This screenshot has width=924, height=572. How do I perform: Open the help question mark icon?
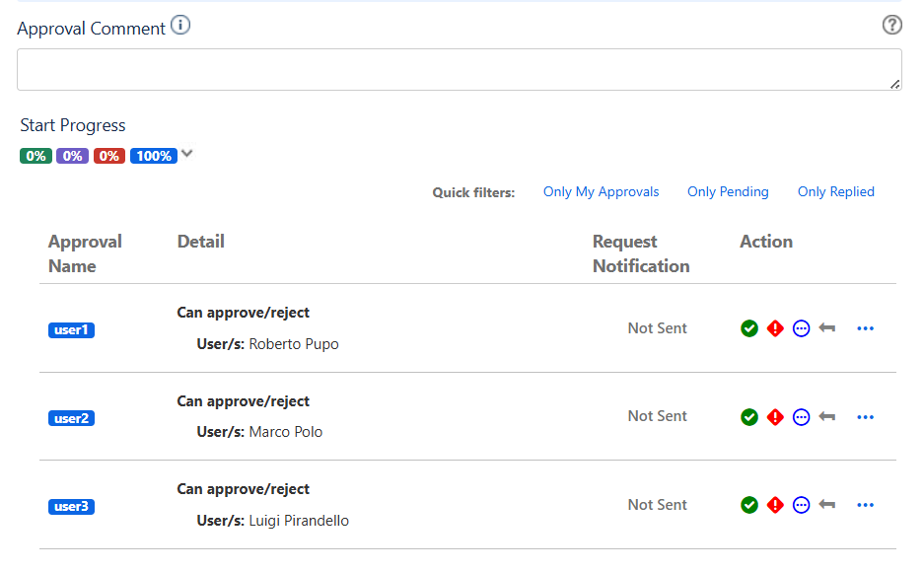891,26
